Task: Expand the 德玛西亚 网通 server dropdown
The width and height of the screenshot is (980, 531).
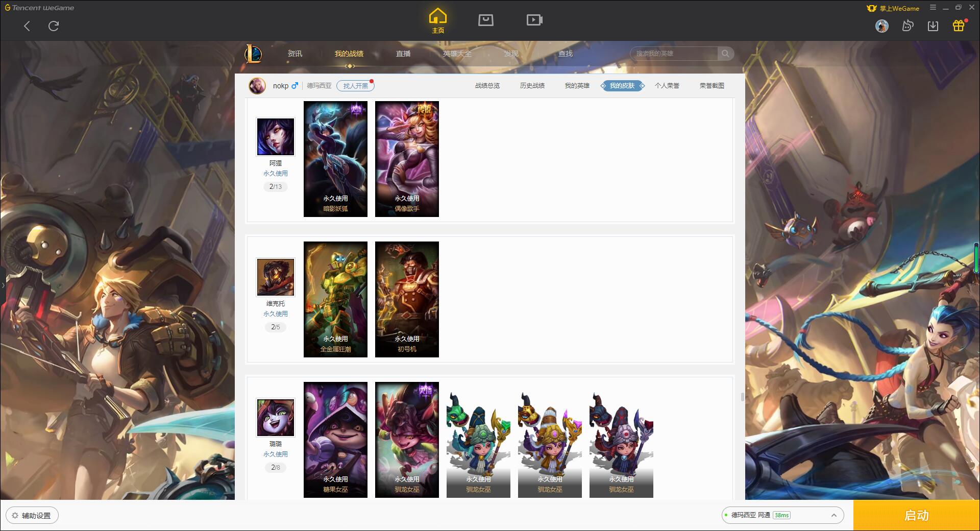Action: [782, 515]
